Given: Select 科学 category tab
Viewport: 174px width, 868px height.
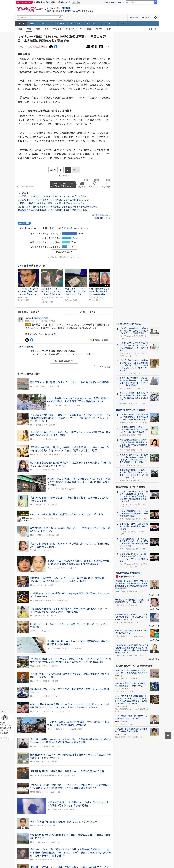Looking at the screenshot, I should click(x=89, y=29).
